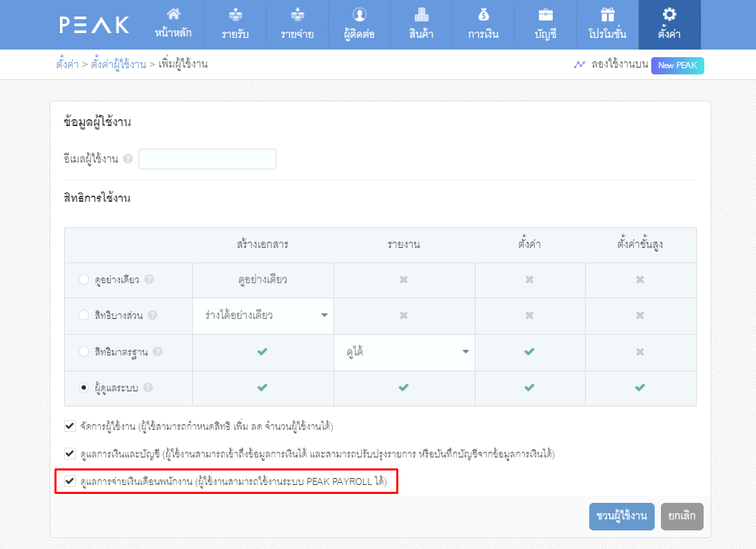Click help icon next to สิทธิมาตรฐาน

pyautogui.click(x=158, y=351)
